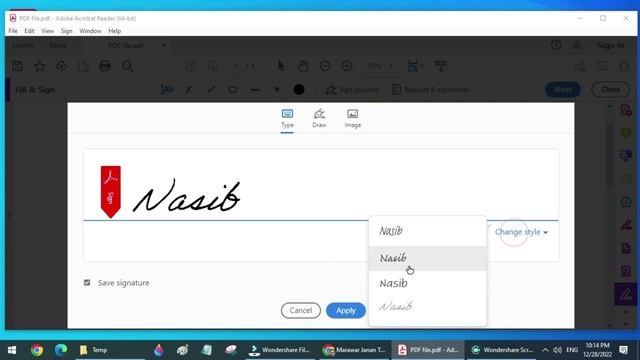
Task: Go to the Tools tab
Action: point(58,45)
